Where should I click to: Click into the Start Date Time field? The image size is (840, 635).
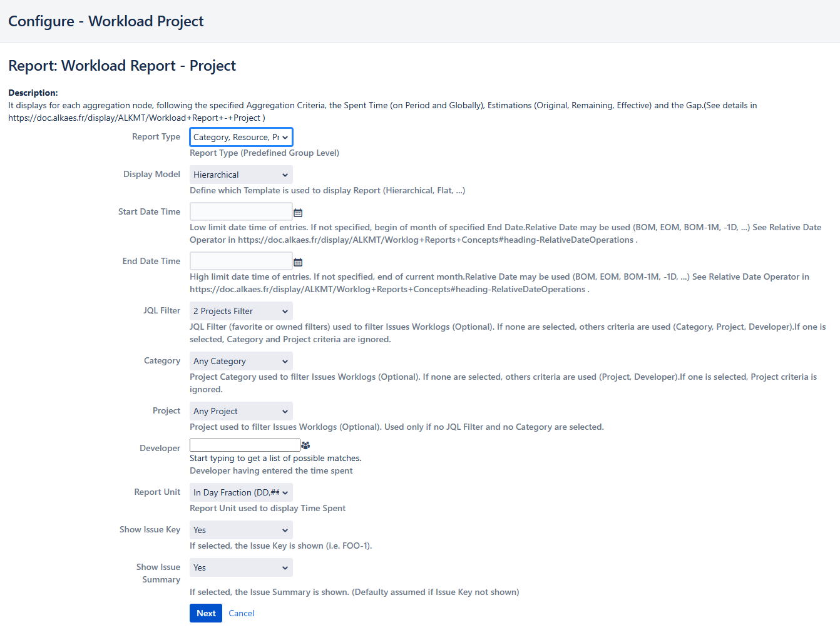pos(241,211)
